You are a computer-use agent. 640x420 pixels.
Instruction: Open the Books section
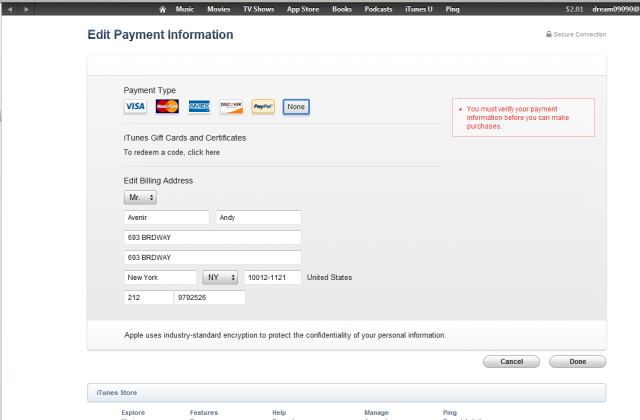pyautogui.click(x=342, y=9)
